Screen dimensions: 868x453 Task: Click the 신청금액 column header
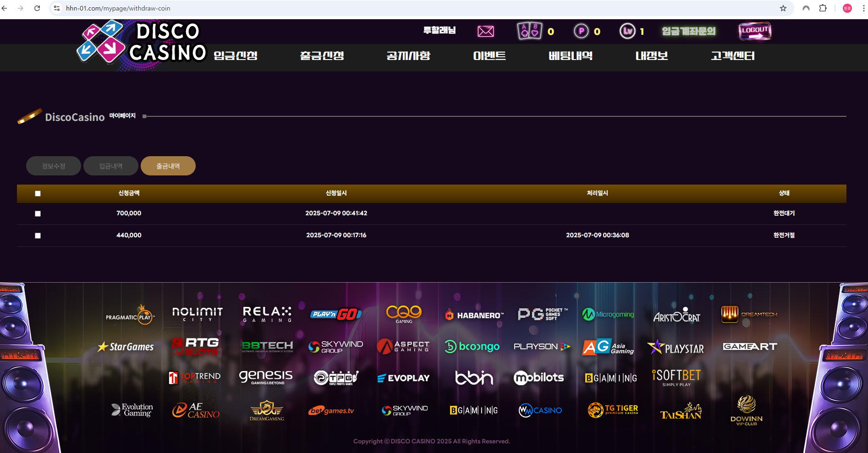(x=129, y=193)
